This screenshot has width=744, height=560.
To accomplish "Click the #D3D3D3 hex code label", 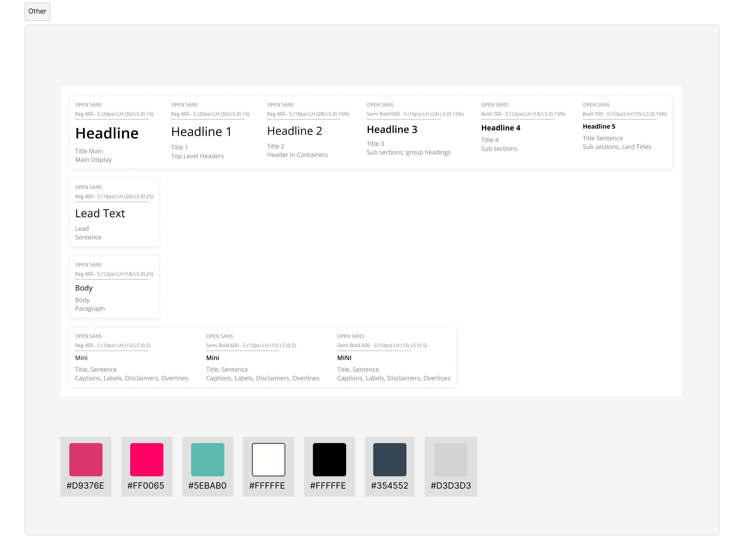I will (x=451, y=485).
